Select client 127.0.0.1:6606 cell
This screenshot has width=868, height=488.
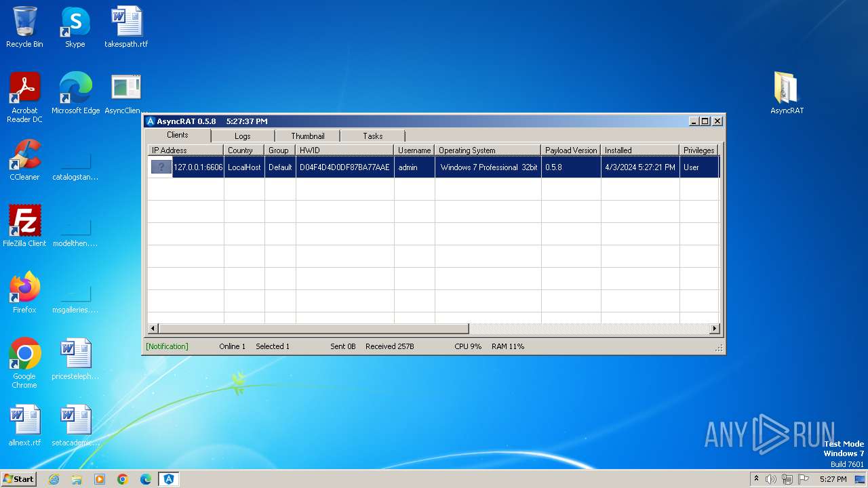coord(198,167)
